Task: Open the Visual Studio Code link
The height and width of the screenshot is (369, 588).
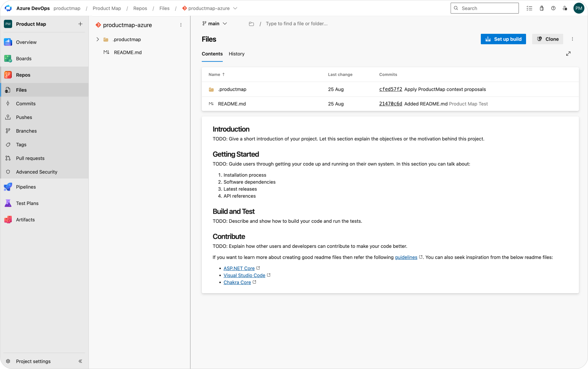Action: 244,275
